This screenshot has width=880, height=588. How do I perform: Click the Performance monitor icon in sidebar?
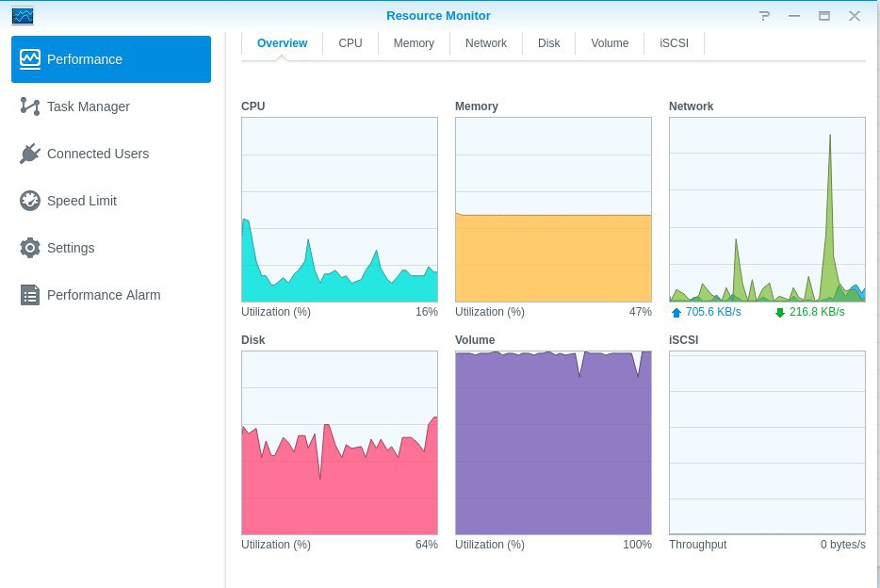(x=30, y=59)
